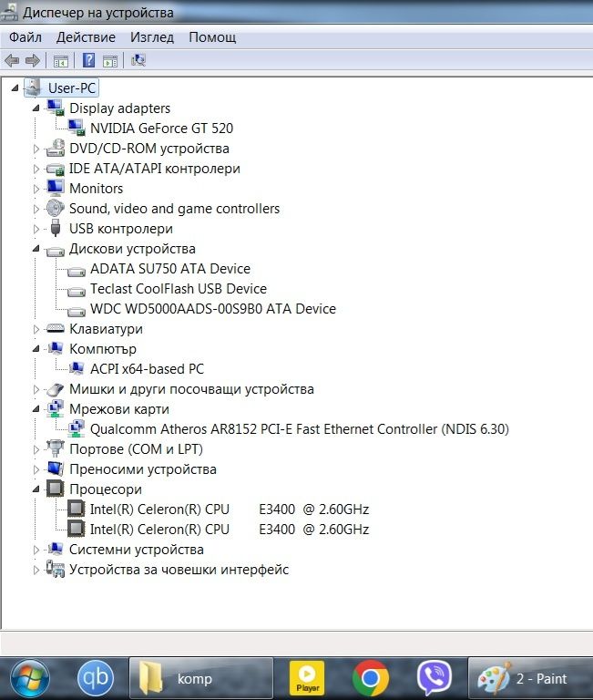This screenshot has width=593, height=700.
Task: Switch to the komp folder window
Action: [x=201, y=678]
